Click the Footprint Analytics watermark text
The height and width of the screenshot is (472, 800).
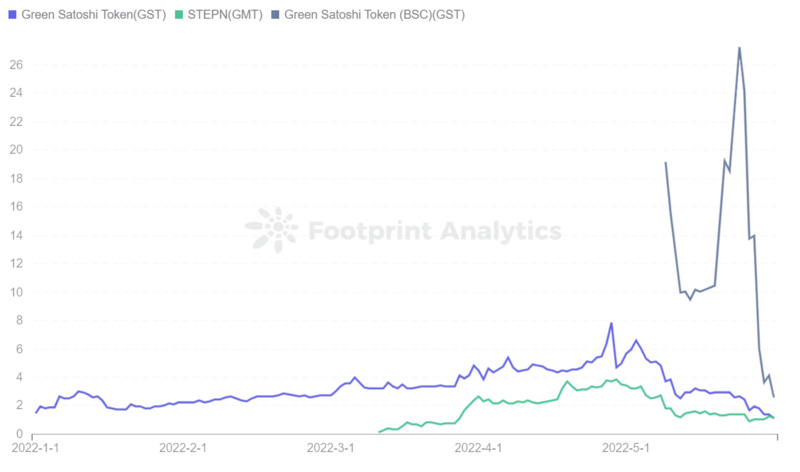[434, 231]
